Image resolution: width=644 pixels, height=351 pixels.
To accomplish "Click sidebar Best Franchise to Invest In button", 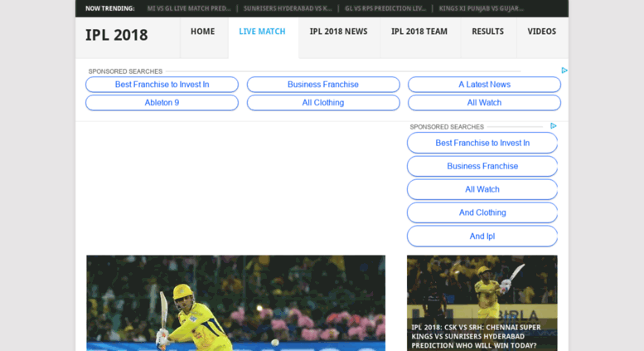I will (x=482, y=143).
